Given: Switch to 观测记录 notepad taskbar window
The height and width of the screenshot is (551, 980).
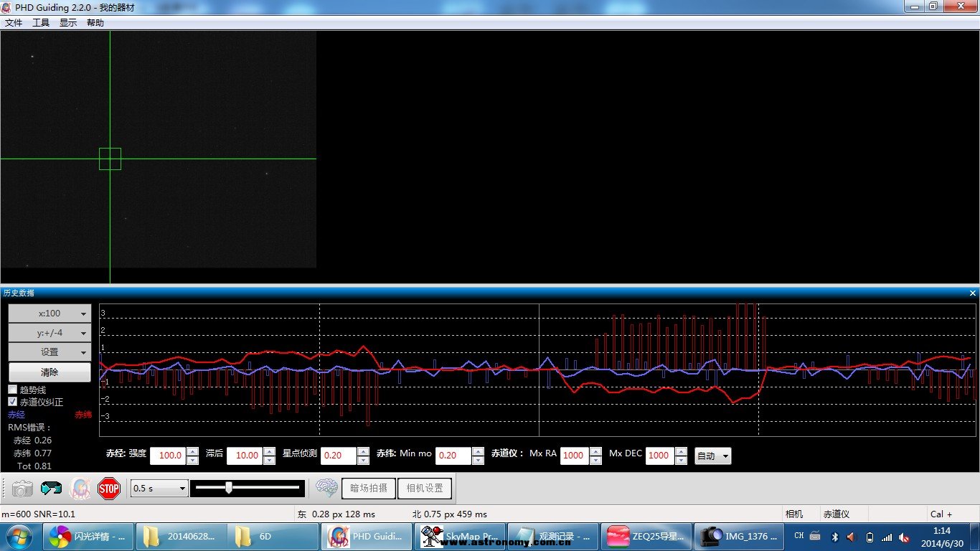Looking at the screenshot, I should coord(552,537).
